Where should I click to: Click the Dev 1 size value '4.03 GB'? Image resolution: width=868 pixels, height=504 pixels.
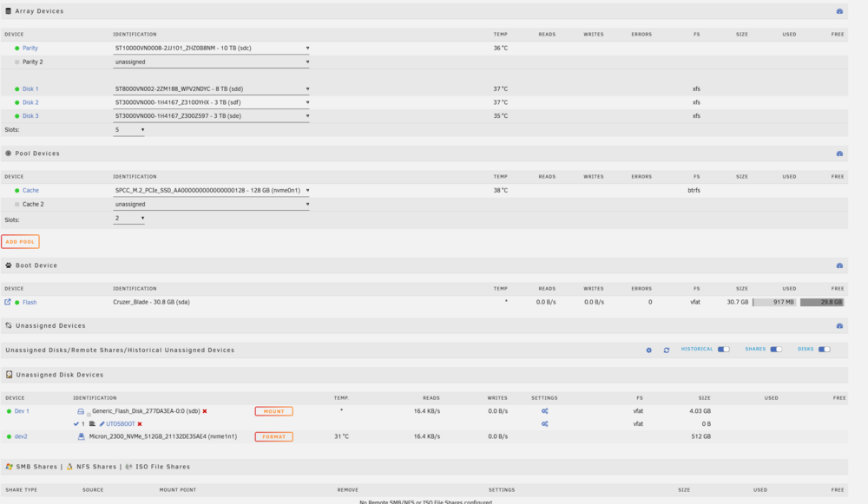click(700, 411)
